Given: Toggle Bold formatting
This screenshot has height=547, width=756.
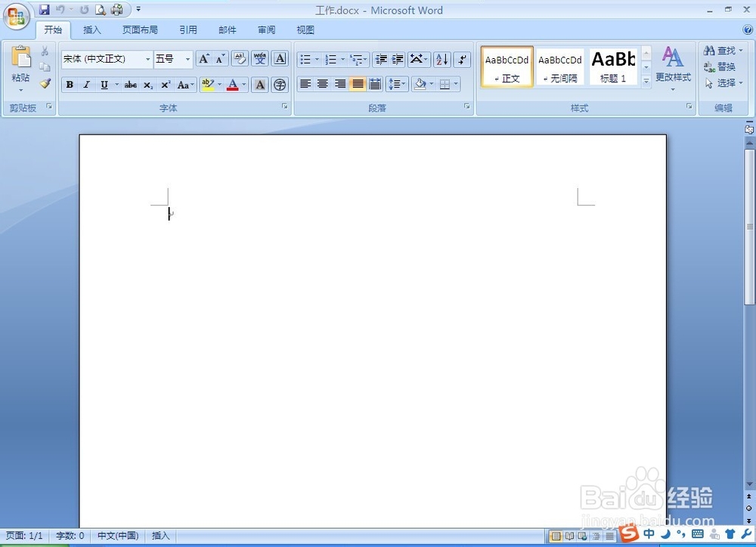Looking at the screenshot, I should [70, 85].
